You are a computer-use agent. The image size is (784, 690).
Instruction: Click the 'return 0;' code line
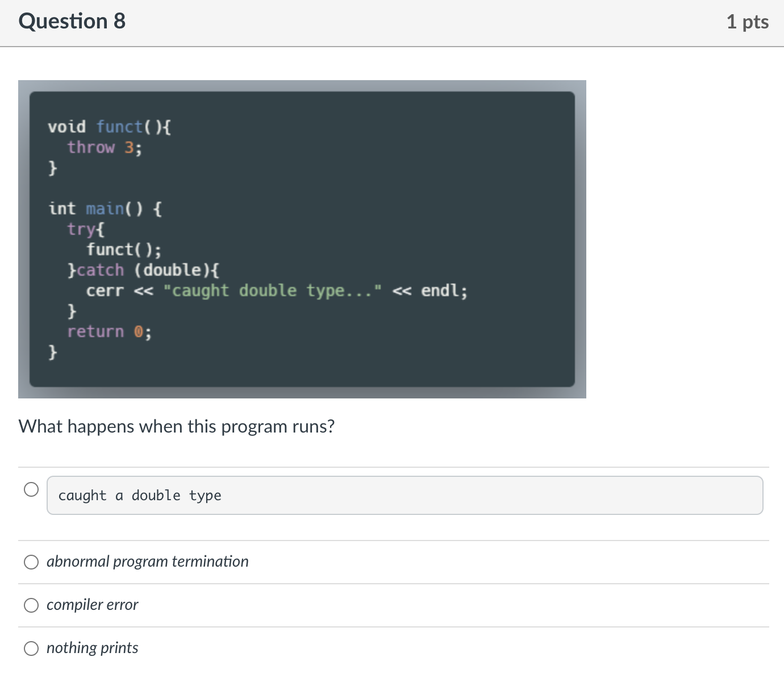tap(109, 331)
